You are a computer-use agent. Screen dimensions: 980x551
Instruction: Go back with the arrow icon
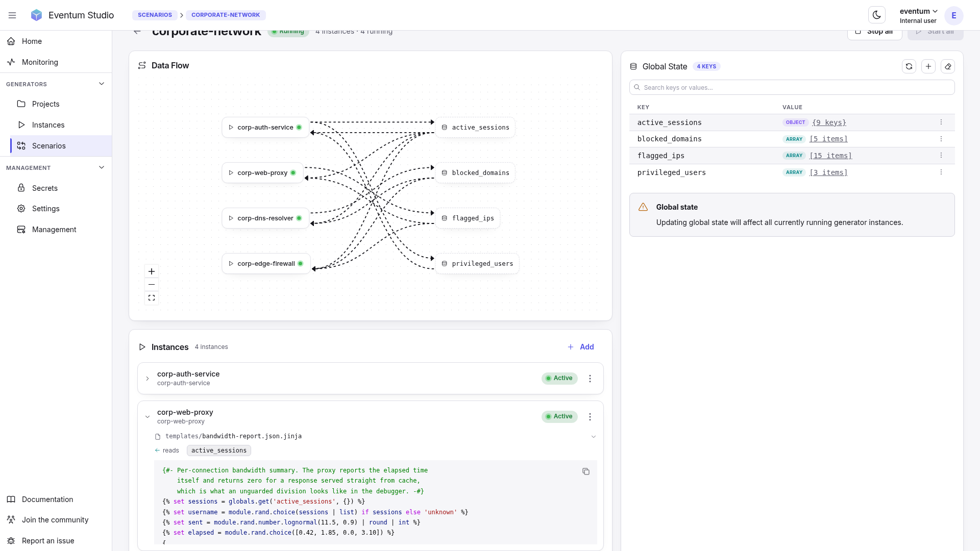click(x=137, y=32)
